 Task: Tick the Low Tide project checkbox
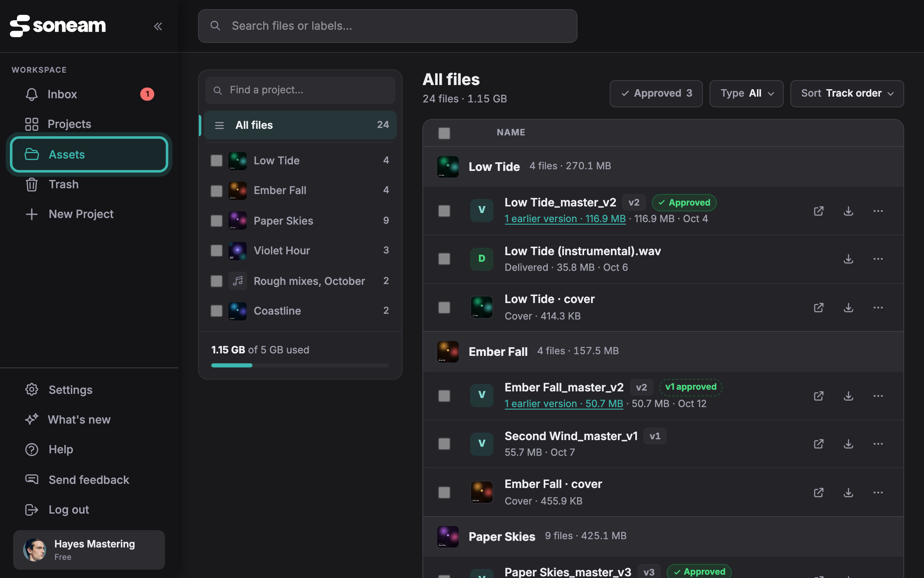click(217, 161)
